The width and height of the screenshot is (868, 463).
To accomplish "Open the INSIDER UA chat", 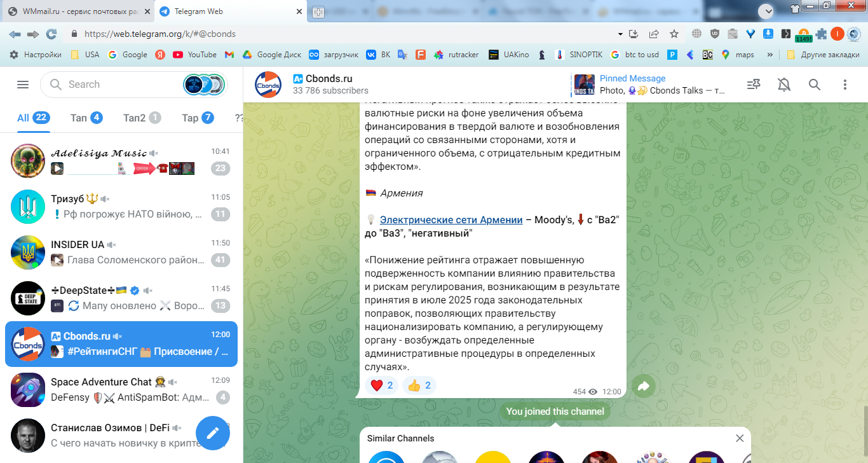I will 121,252.
